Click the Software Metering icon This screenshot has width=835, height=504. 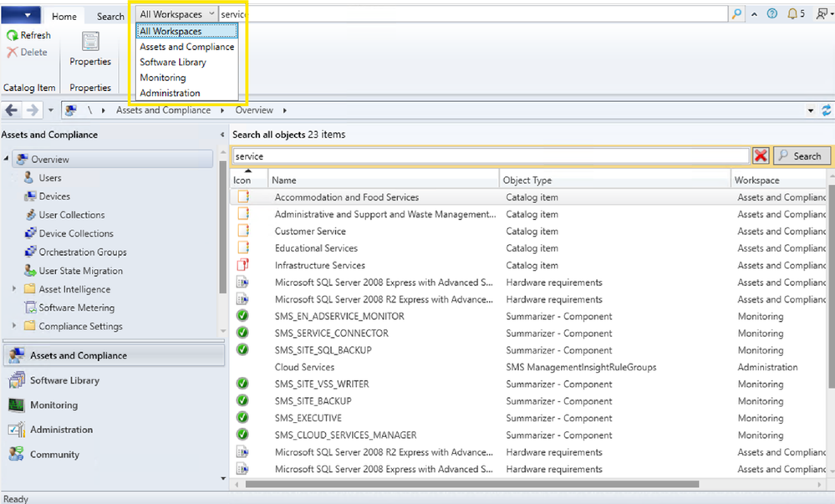30,308
